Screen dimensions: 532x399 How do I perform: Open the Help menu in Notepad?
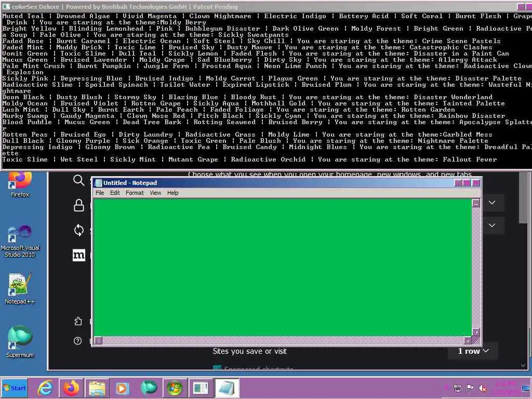click(x=172, y=193)
